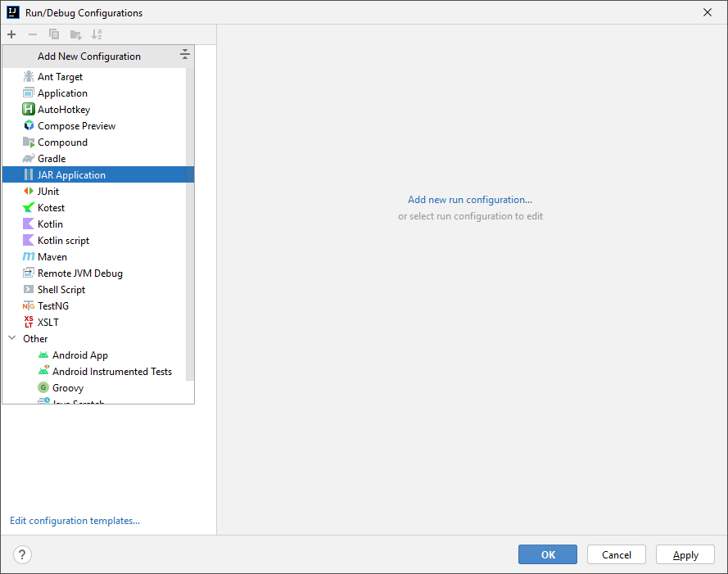Click the remove configuration minus icon
The image size is (728, 574).
tap(32, 34)
